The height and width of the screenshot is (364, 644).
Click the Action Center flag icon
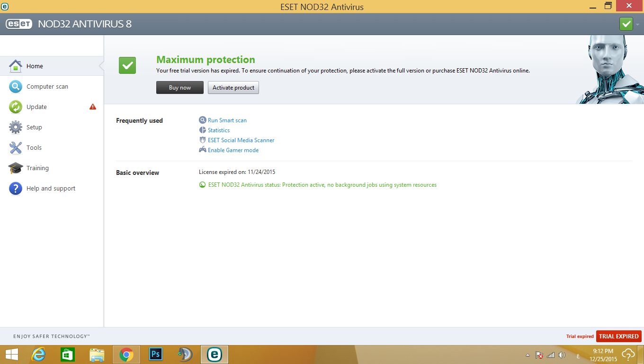tap(539, 355)
